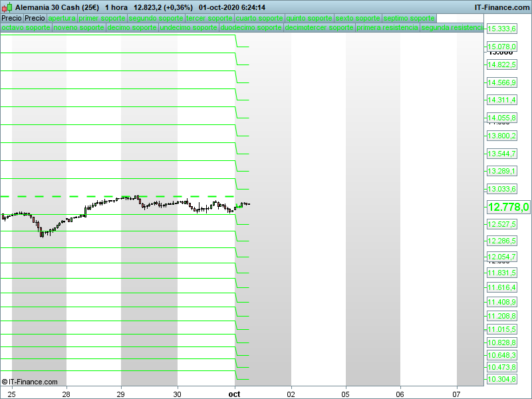532x399 pixels.
Task: Open the IT-Finance.com link in the header
Action: [x=502, y=7]
